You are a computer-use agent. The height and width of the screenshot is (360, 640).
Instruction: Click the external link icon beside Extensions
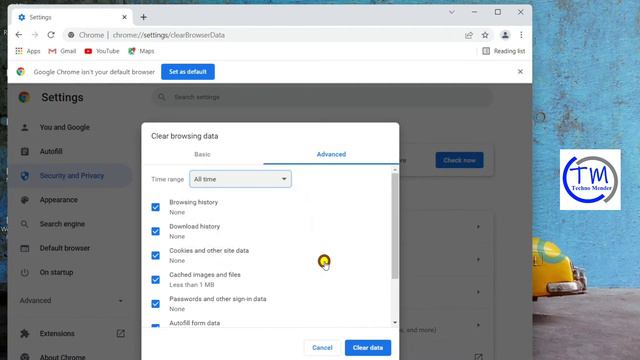(x=121, y=333)
